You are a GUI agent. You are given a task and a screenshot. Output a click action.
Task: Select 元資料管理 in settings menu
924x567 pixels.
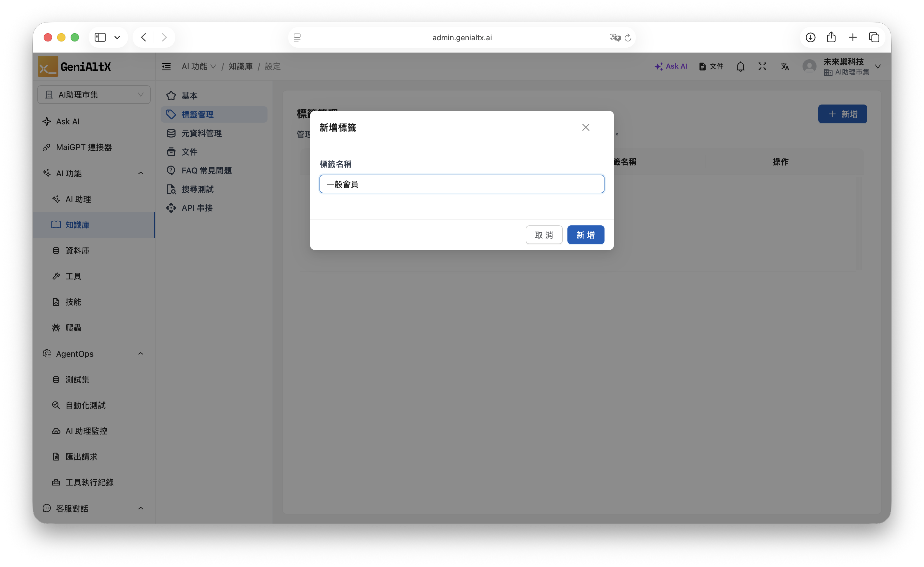click(202, 133)
